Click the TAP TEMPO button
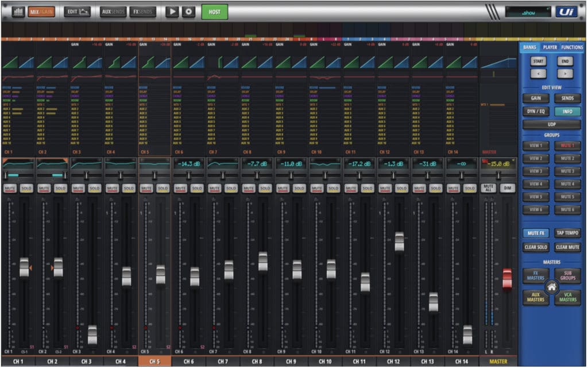The height and width of the screenshot is (368, 588). click(x=567, y=233)
